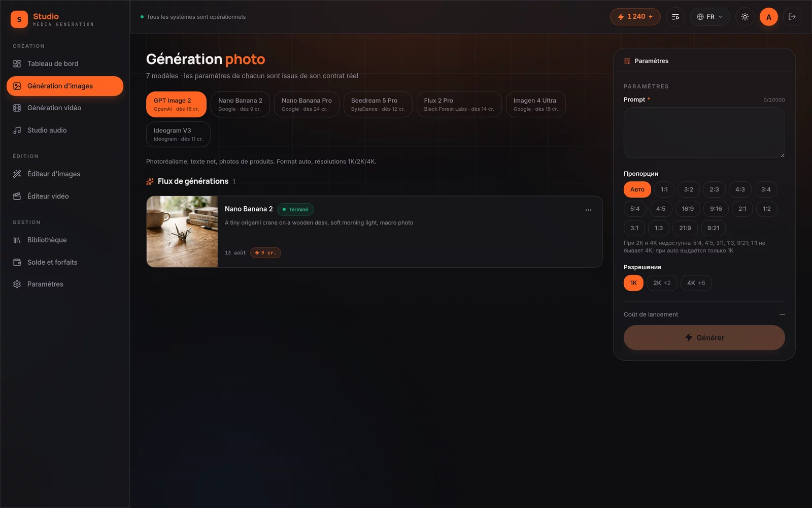Screen dimensions: 812x508
Task: Select the 4:5 aspect ratio
Action: point(661,209)
